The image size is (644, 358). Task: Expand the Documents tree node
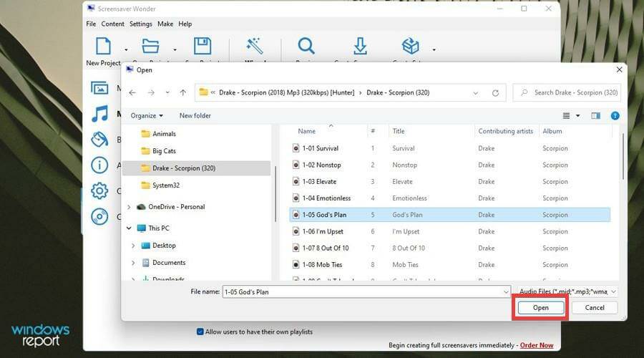coord(133,263)
